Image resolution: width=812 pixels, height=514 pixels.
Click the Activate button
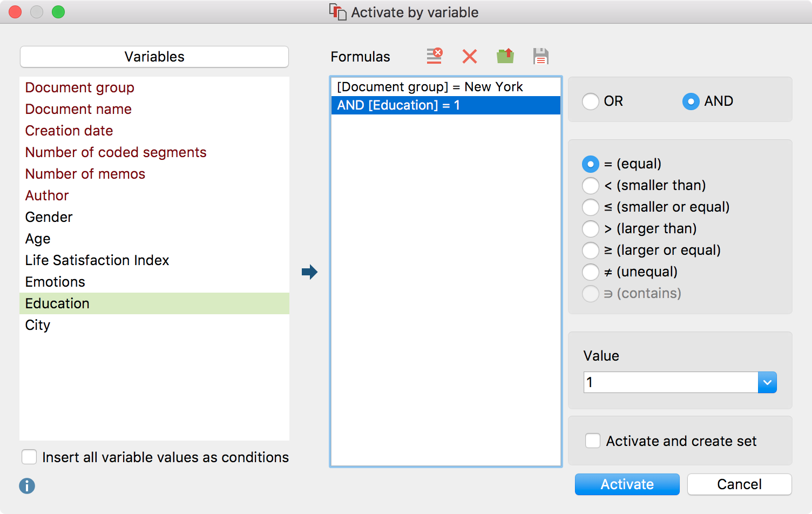(627, 484)
